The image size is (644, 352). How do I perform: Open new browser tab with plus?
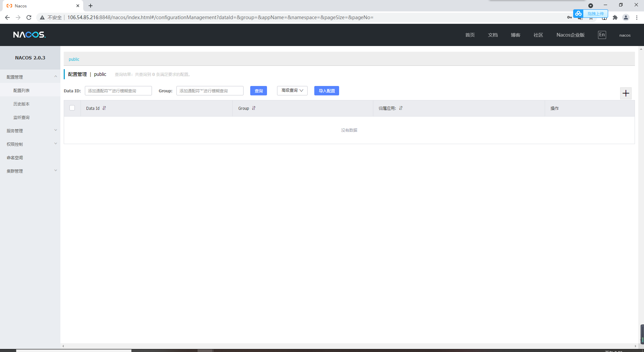91,6
